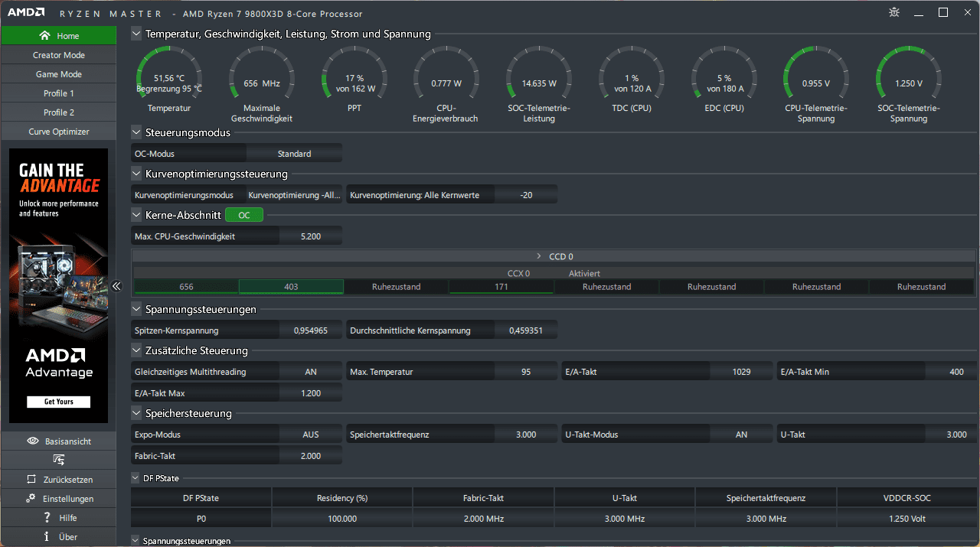Click Aktiviert label under CCX 0
Image resolution: width=980 pixels, height=547 pixels.
pyautogui.click(x=584, y=273)
